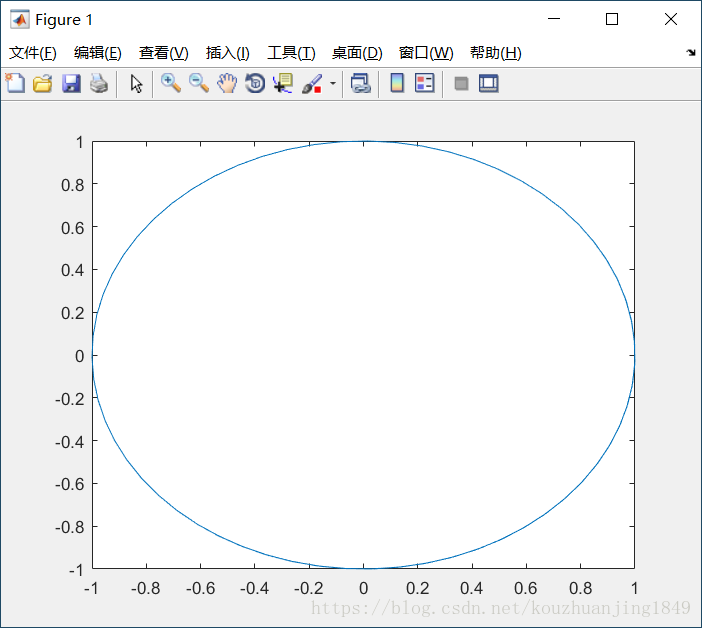Activate the Data Cursor tool
702x628 pixels.
point(283,83)
